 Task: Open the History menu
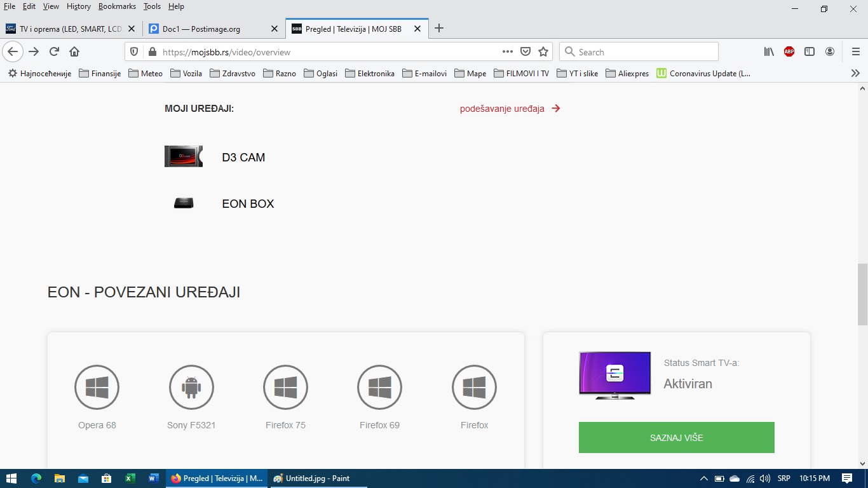coord(79,6)
